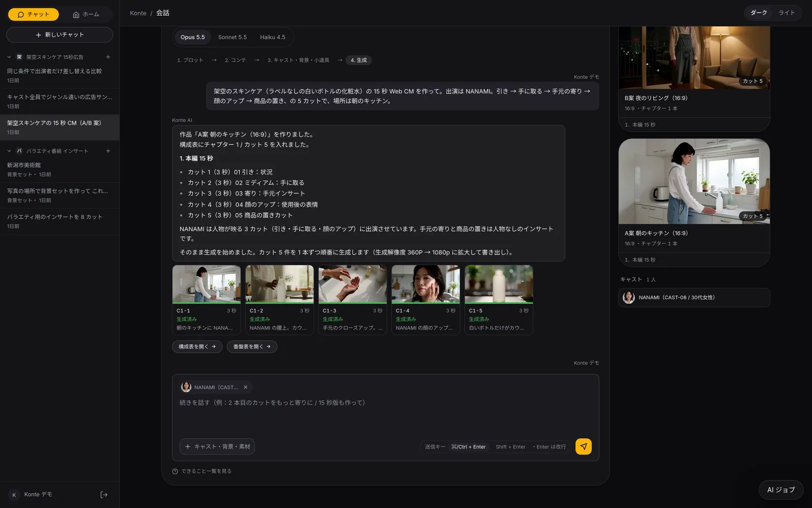Screen dimensions: 812x508
Task: Select the Opus 5.5 model
Action: [x=193, y=37]
